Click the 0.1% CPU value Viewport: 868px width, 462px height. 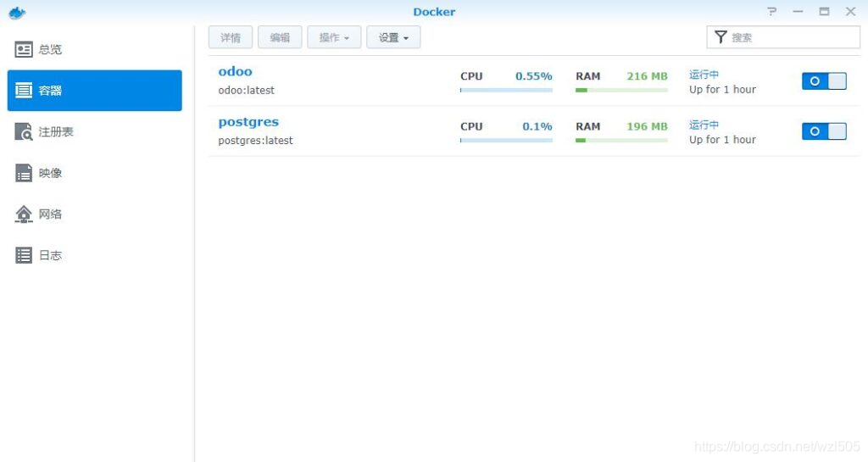[x=537, y=126]
